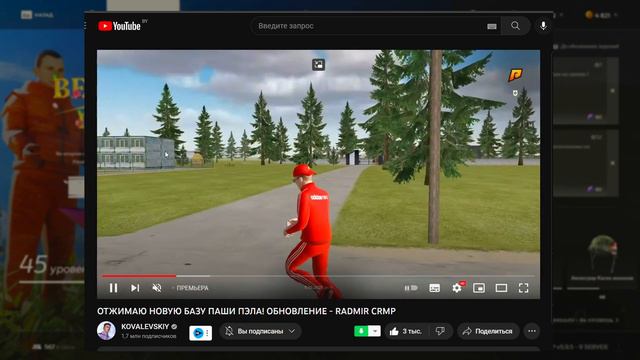Expand the green download button arrow

(x=374, y=331)
